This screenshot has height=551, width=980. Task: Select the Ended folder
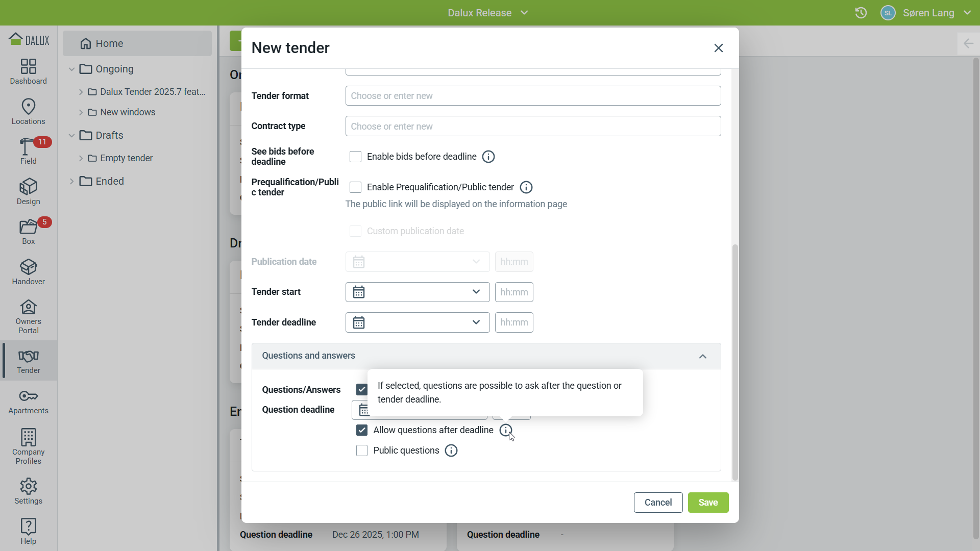pyautogui.click(x=110, y=181)
